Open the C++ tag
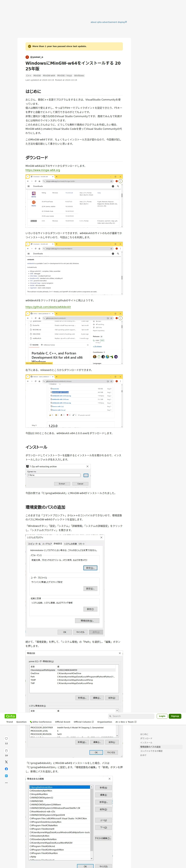Screen dimensions: 186x868 pyautogui.click(x=29, y=76)
